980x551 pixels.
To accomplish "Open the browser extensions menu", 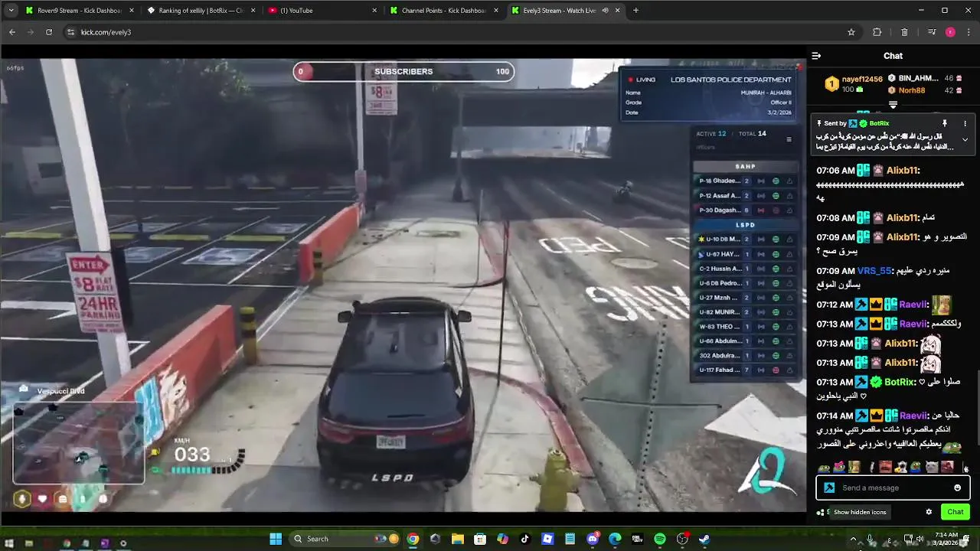I will [877, 32].
